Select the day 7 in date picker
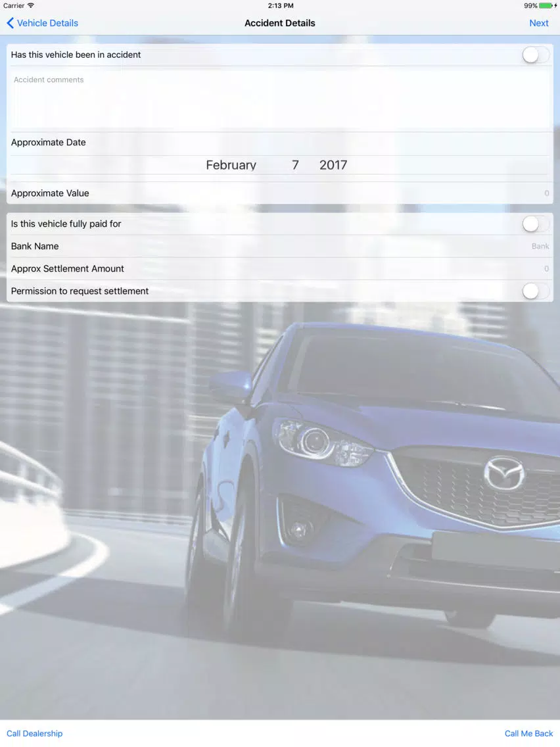This screenshot has height=747, width=560. 295,165
